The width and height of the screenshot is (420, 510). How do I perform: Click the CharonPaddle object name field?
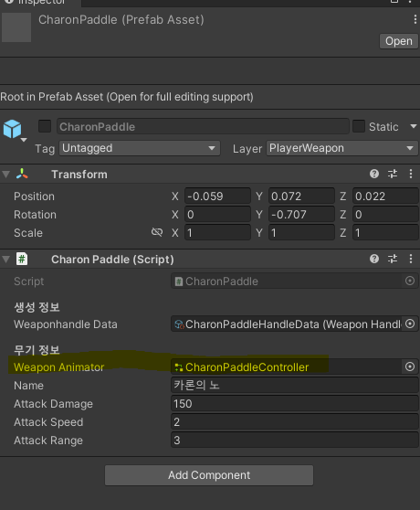[x=203, y=126]
